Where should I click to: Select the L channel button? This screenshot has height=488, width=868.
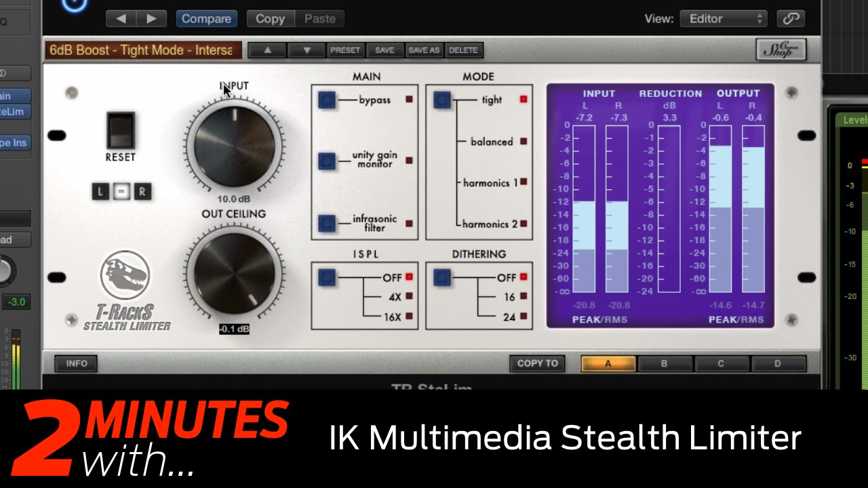100,192
